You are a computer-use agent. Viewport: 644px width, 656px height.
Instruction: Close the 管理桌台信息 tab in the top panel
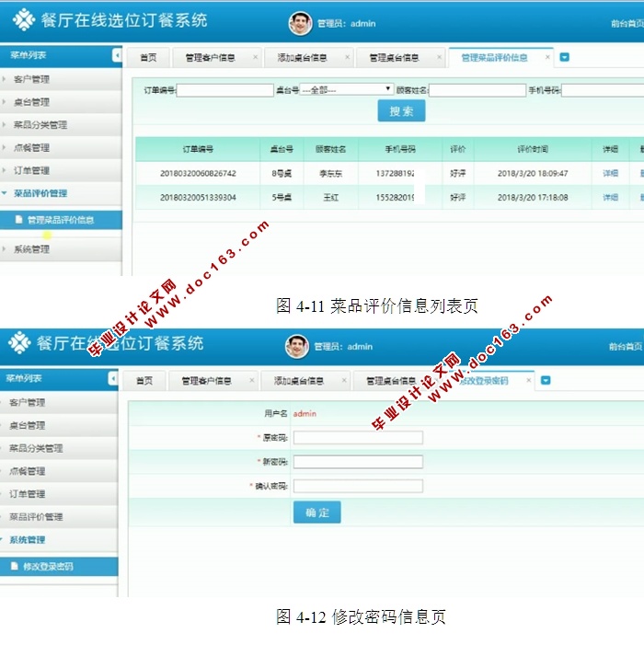[439, 57]
